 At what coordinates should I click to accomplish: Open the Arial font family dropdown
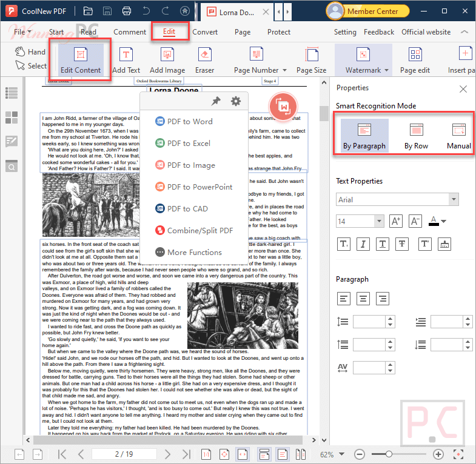(454, 199)
